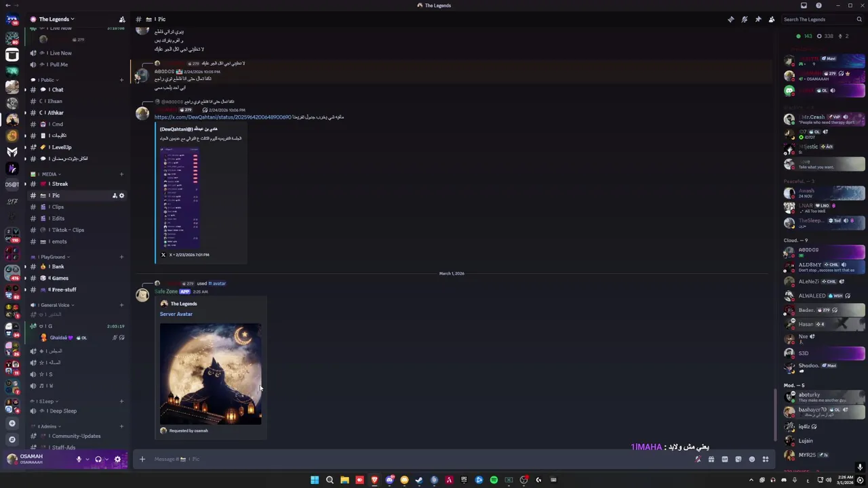Screen dimensions: 868x488
Task: Click the chat messages scrollbar
Action: 775,415
